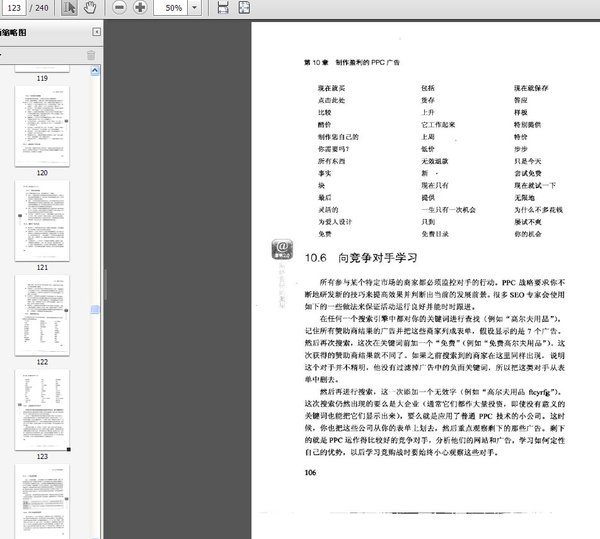600x539 pixels.
Task: Click the list entry 一生只有一次机会
Action: tap(448, 210)
